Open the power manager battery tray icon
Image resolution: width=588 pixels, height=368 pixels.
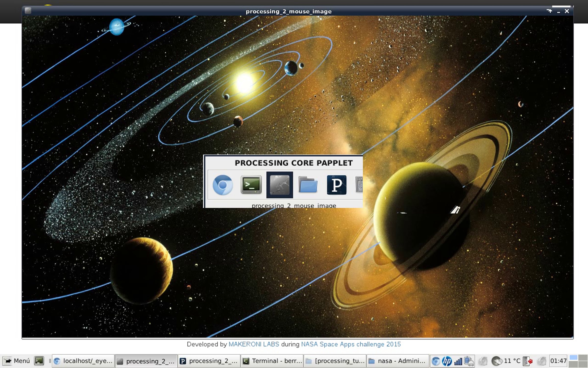click(x=469, y=361)
